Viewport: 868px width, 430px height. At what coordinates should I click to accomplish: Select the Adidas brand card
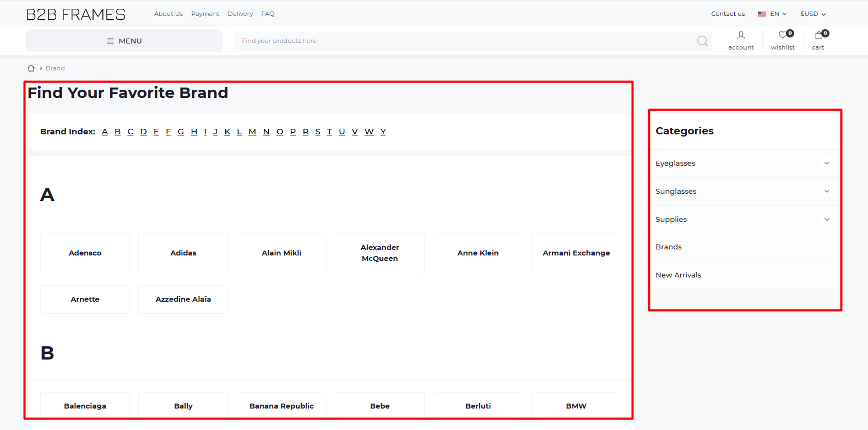(x=183, y=253)
